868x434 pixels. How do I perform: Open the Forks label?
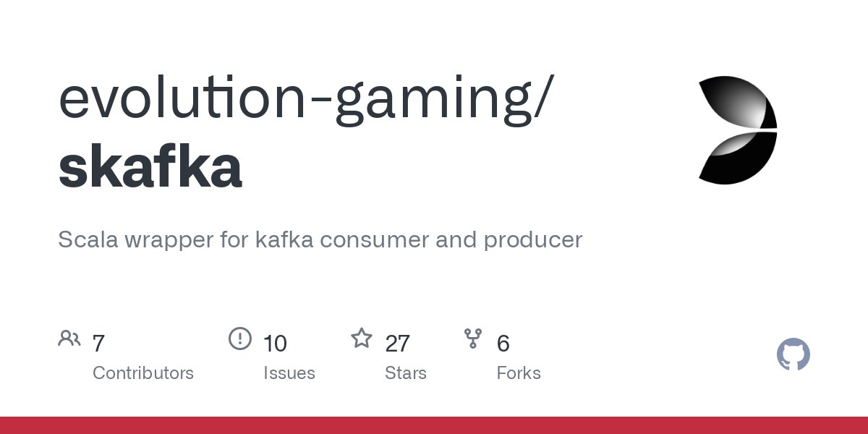(519, 373)
